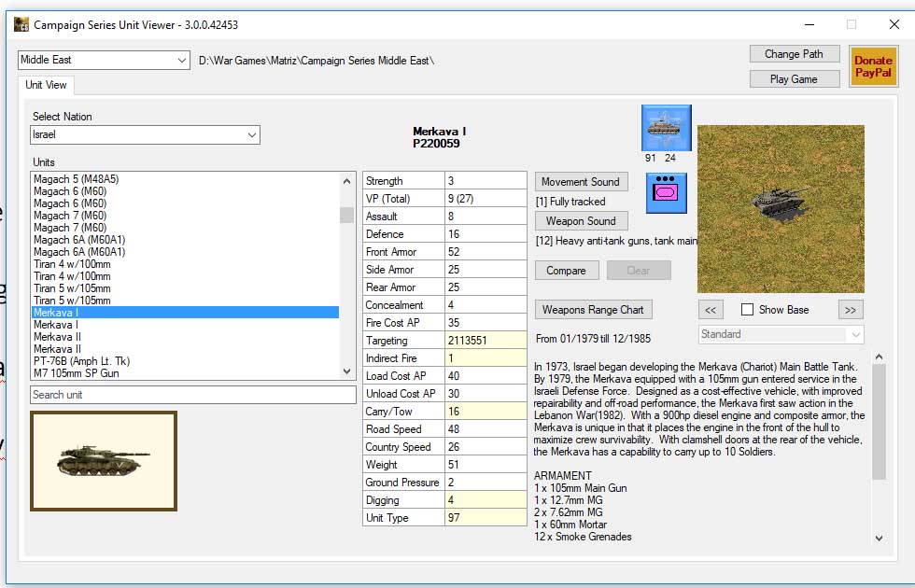
Task: Click the Digging value 4
Action: coord(486,500)
